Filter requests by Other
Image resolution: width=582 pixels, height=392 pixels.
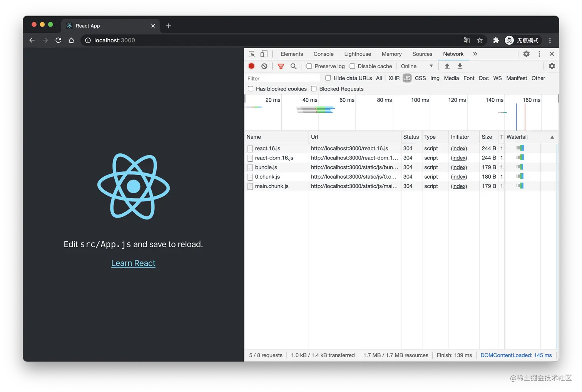pos(538,78)
